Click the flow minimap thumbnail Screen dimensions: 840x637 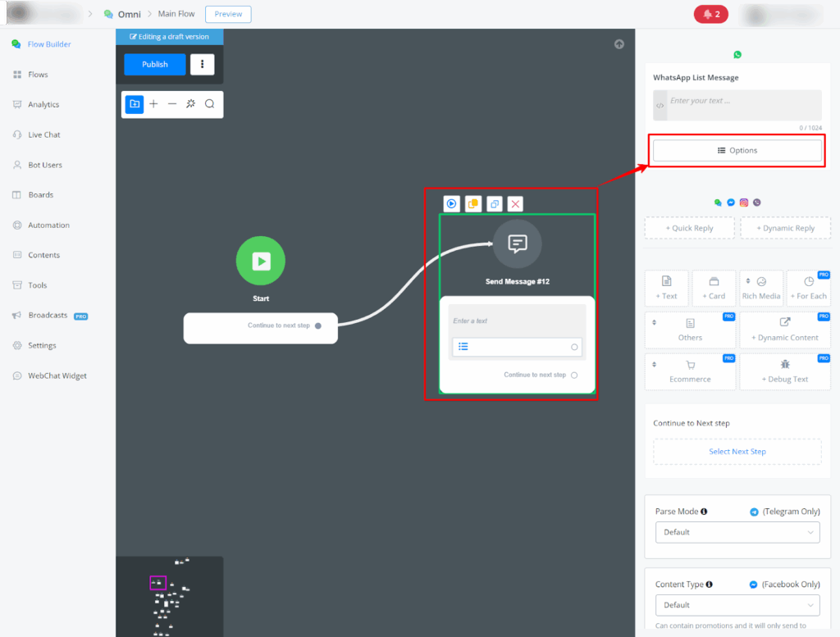[x=170, y=597]
